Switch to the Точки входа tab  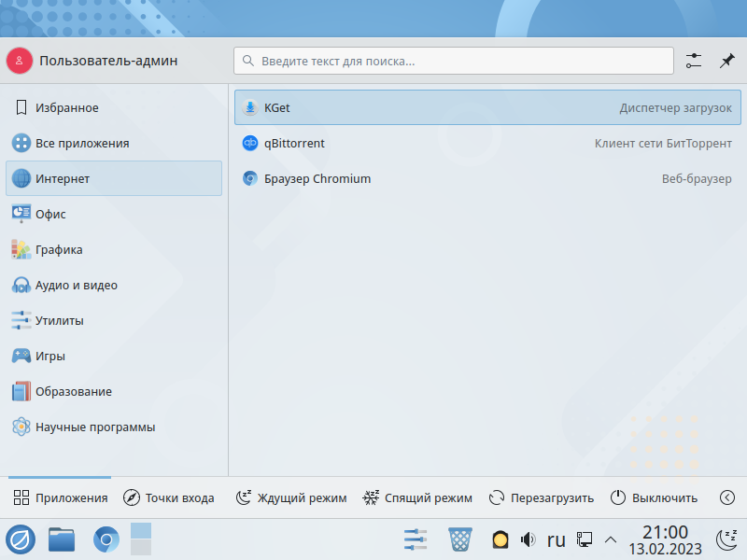pos(169,497)
